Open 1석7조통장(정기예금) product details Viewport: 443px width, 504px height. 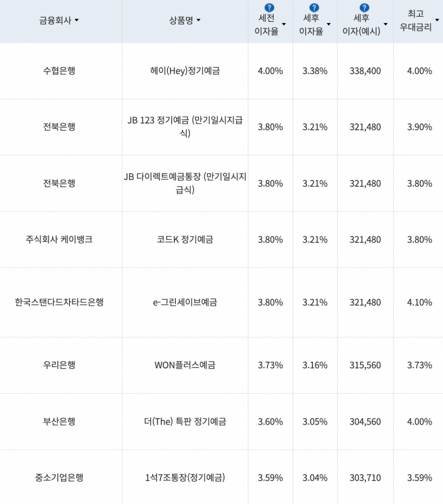184,478
